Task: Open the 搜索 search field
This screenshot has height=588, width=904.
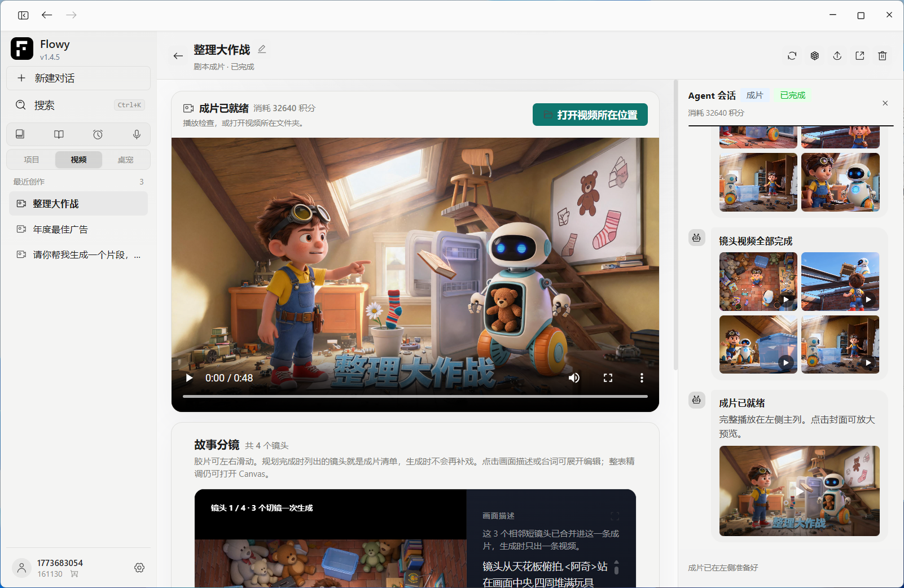Action: pos(78,105)
